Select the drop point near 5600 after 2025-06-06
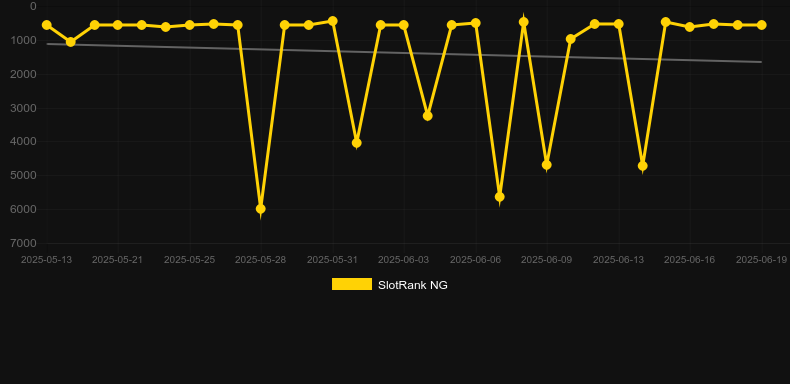Screen dimensions: 790x384 (499, 197)
